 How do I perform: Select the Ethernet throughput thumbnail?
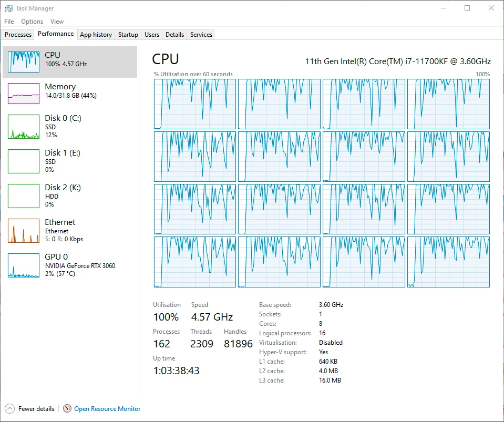tap(24, 231)
